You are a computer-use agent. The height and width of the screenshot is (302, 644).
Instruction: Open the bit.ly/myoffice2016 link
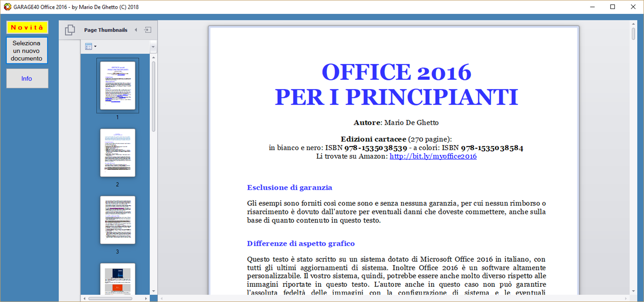(x=433, y=156)
